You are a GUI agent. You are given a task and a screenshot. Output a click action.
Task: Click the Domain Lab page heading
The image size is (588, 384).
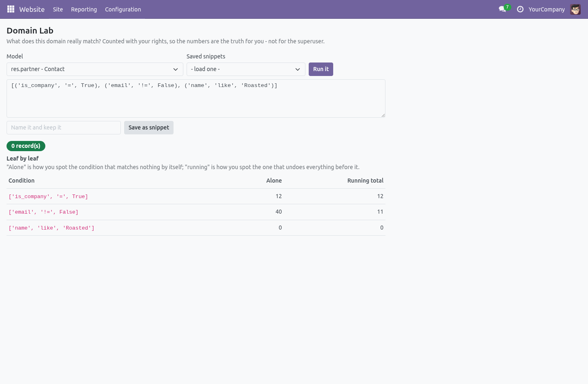tap(30, 31)
